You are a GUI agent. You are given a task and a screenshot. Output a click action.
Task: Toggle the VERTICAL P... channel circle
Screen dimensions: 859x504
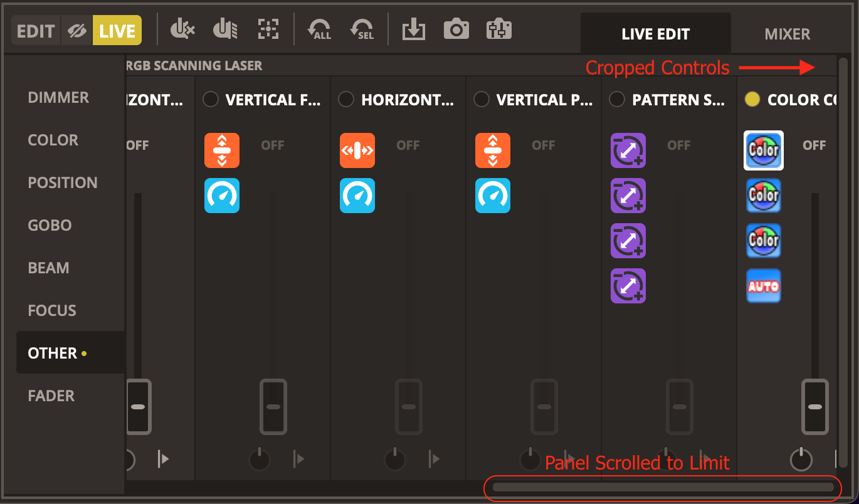(482, 100)
